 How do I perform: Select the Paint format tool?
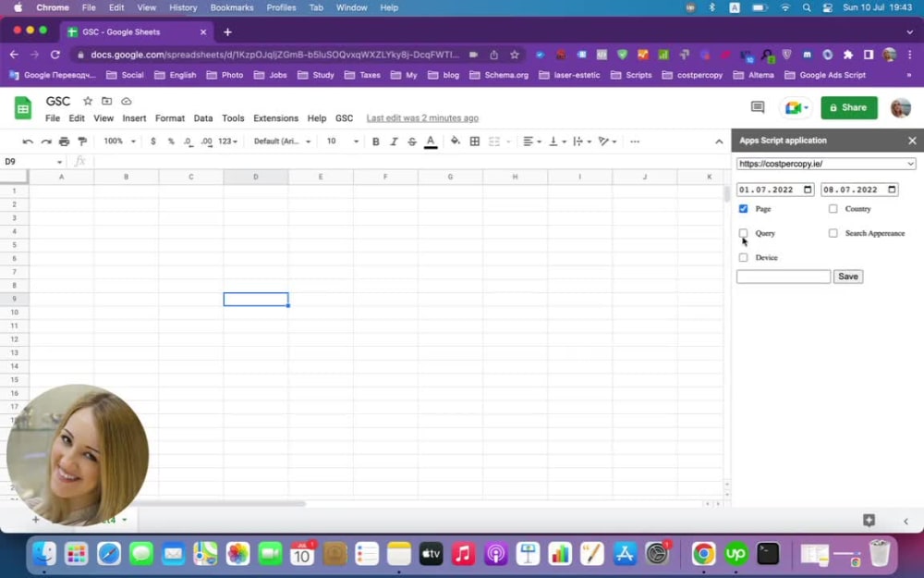click(82, 141)
